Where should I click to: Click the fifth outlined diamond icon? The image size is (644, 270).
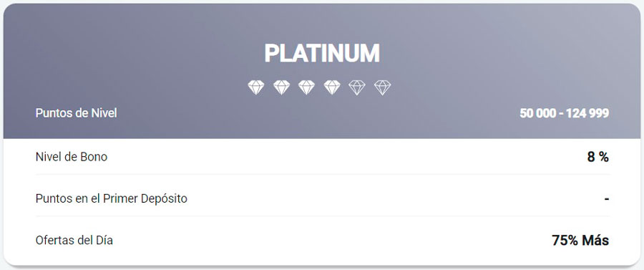tap(357, 87)
